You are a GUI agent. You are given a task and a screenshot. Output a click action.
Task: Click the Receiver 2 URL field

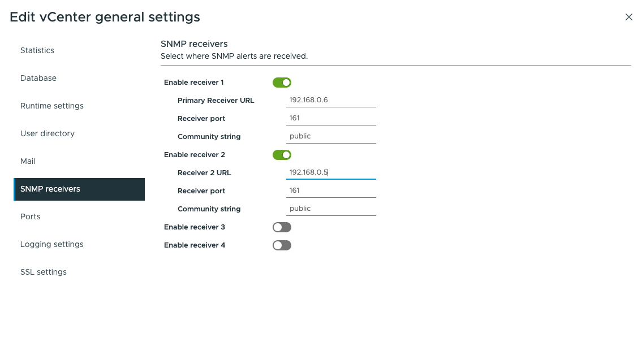tap(331, 172)
